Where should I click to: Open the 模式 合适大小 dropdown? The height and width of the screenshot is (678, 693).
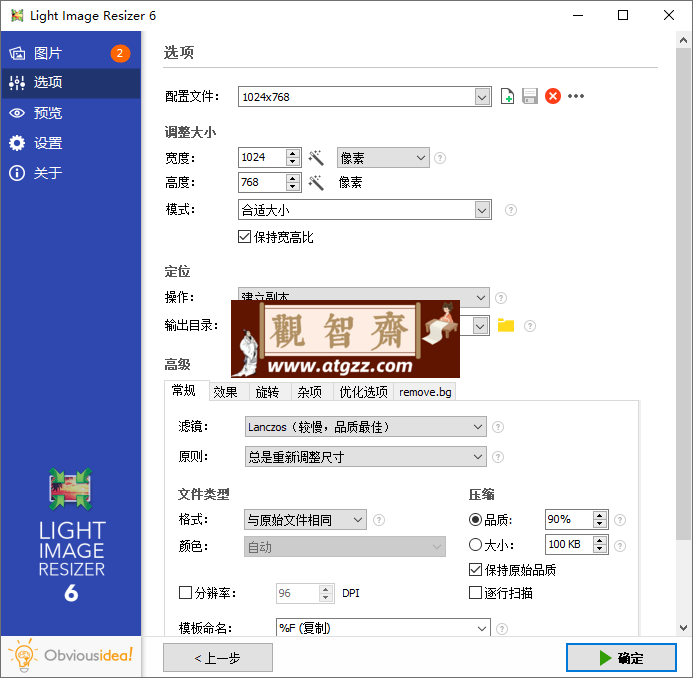point(365,210)
